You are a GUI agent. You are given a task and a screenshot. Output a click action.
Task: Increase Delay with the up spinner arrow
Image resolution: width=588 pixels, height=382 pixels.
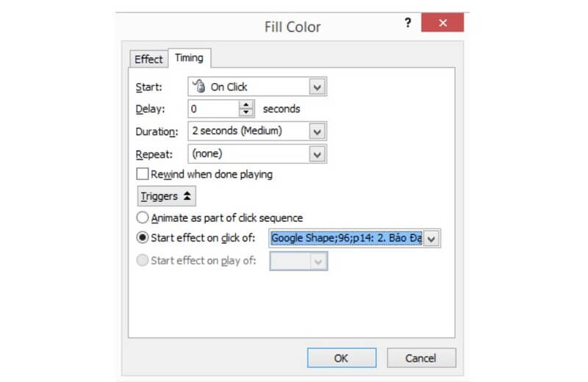246,104
